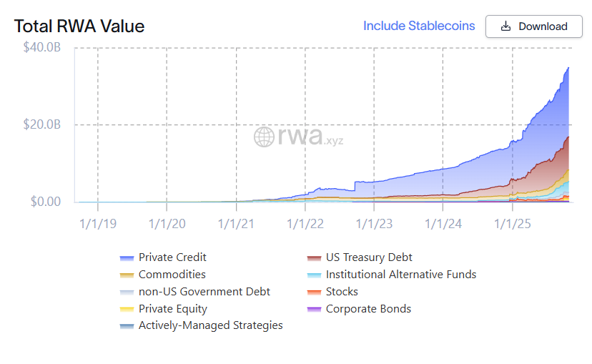
Task: Click the Total RWA Value chart title
Action: point(79,26)
